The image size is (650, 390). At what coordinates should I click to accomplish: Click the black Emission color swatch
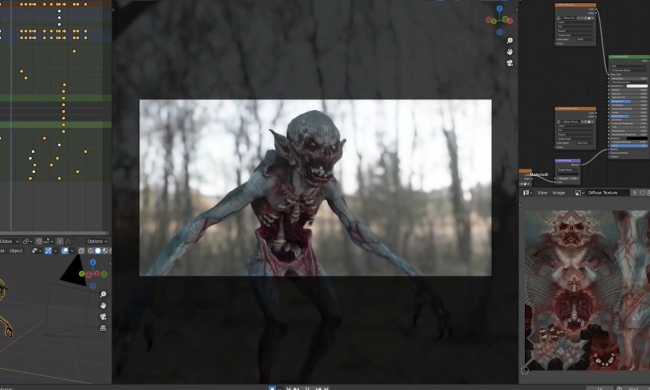[x=637, y=138]
